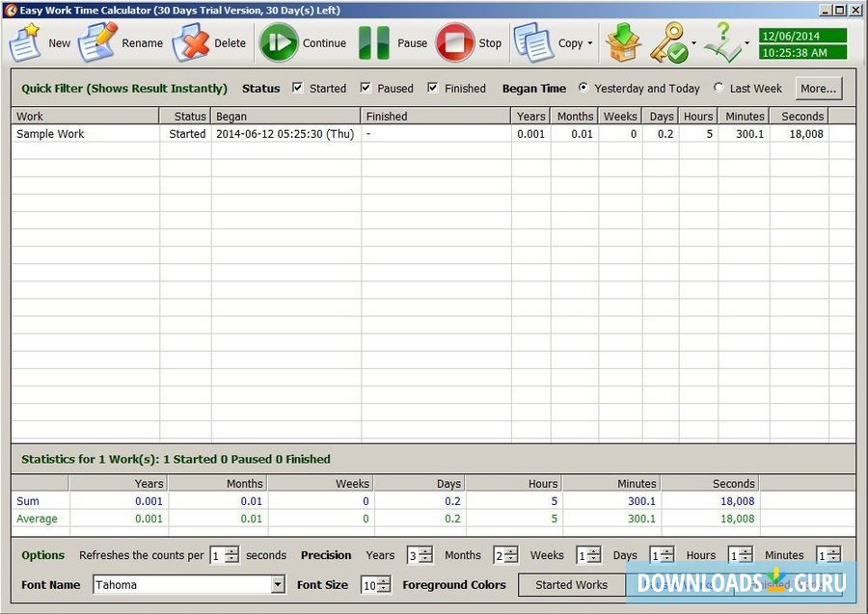Click the Delete work icon
The width and height of the screenshot is (868, 614).
190,42
